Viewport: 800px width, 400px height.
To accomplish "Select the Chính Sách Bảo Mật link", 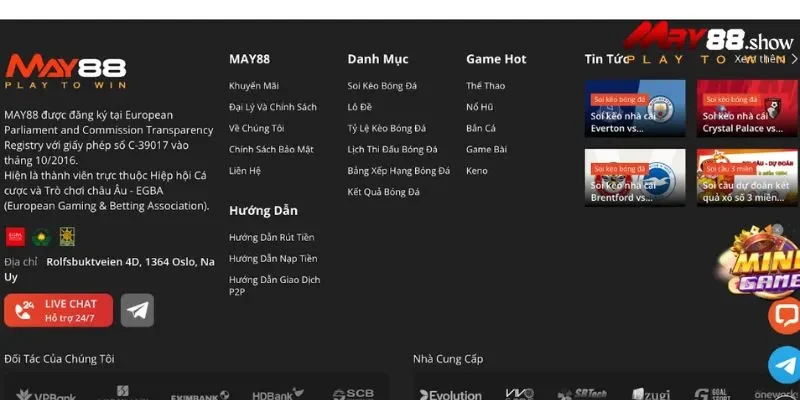I will pyautogui.click(x=271, y=149).
